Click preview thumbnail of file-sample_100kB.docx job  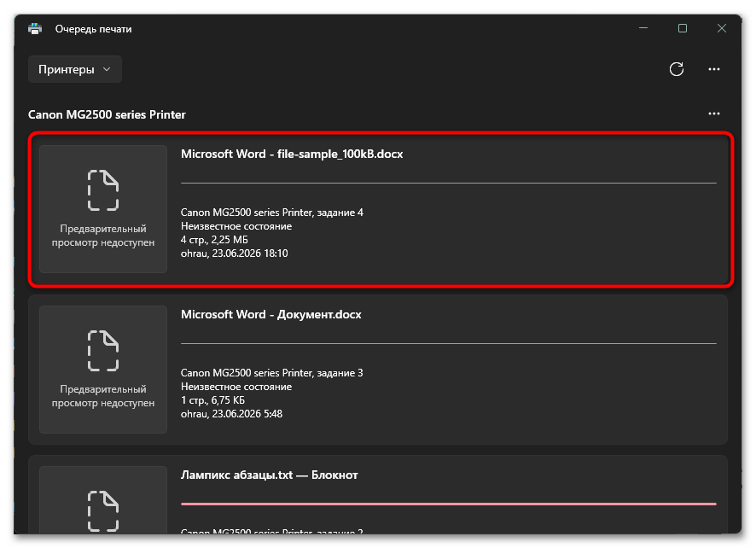[103, 209]
